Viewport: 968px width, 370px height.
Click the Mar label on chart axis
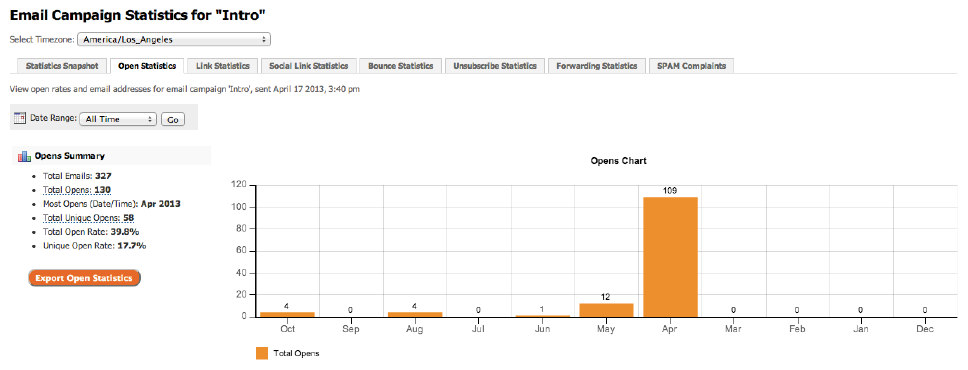734,329
